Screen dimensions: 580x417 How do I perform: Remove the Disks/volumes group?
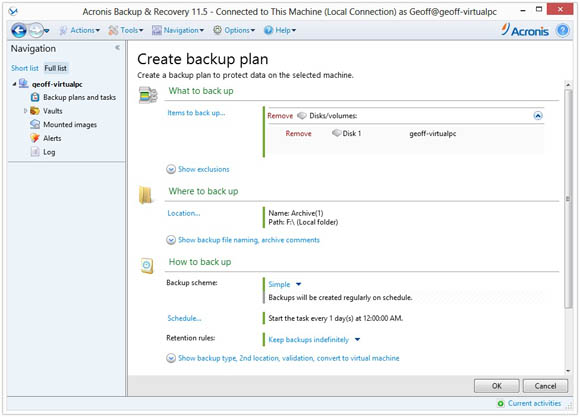click(x=280, y=116)
